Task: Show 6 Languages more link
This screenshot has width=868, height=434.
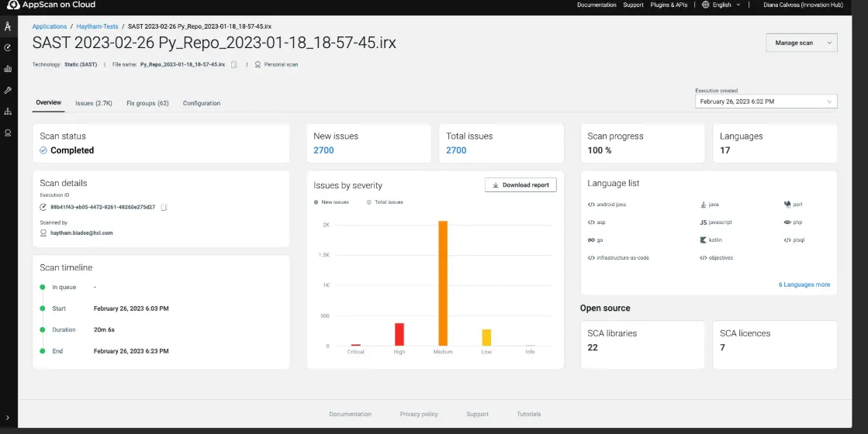Action: pos(804,285)
